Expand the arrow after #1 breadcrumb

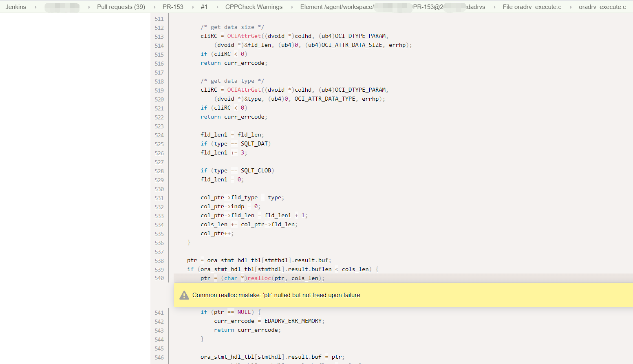click(217, 7)
